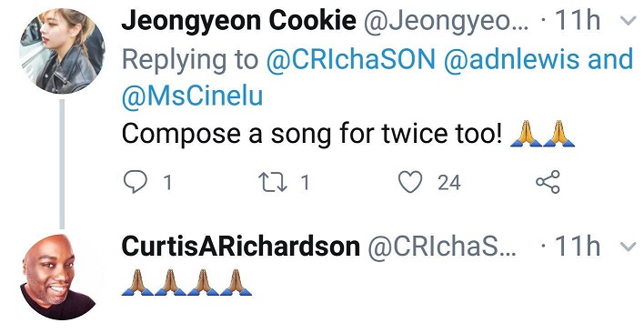
Task: Open Jeongyeon Cookie's tweet options chevron
Action: point(629,21)
